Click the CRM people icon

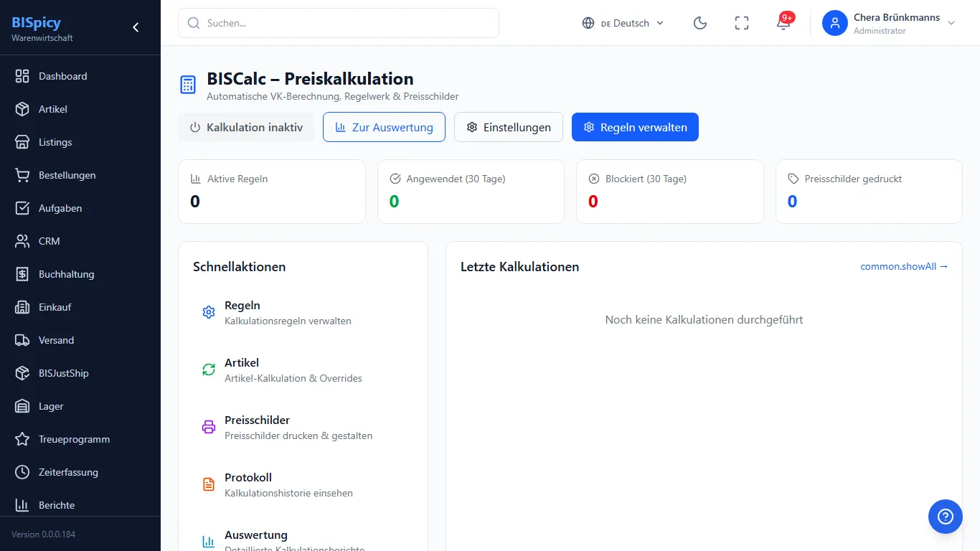pos(22,241)
